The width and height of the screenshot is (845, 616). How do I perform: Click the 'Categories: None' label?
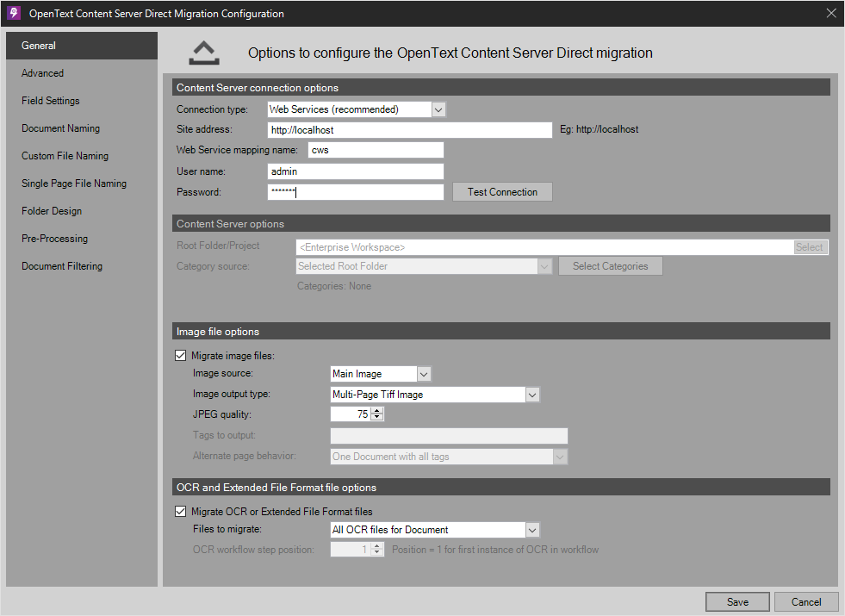click(334, 286)
